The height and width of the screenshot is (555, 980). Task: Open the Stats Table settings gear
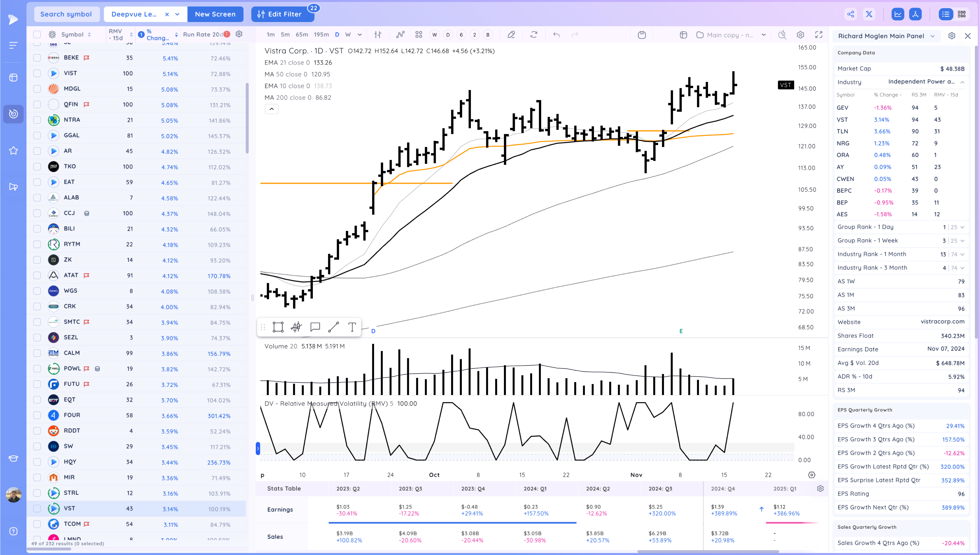(x=820, y=488)
